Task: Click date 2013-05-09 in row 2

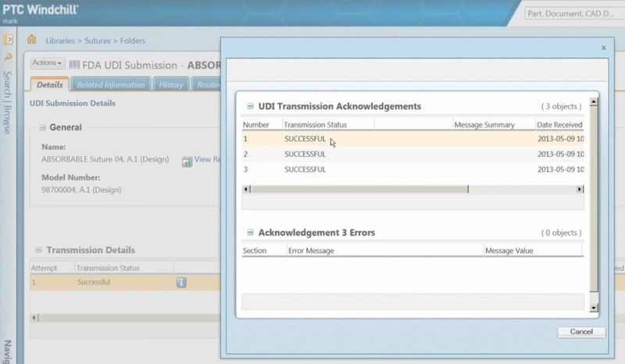Action: click(x=560, y=154)
